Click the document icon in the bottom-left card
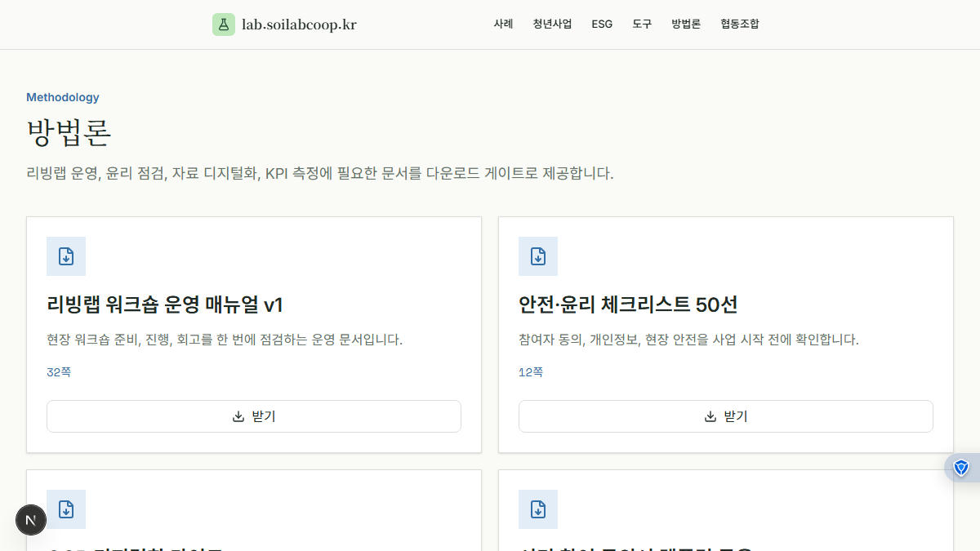The image size is (980, 551). 66,509
